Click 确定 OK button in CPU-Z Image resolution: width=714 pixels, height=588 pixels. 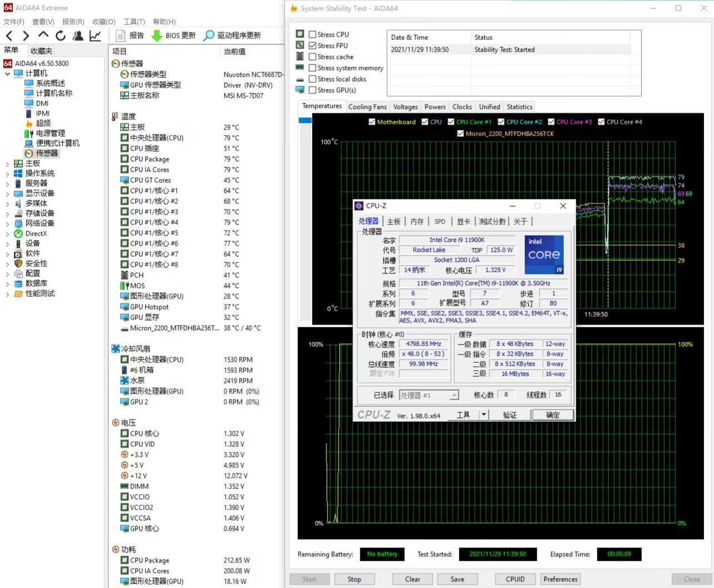[x=553, y=415]
